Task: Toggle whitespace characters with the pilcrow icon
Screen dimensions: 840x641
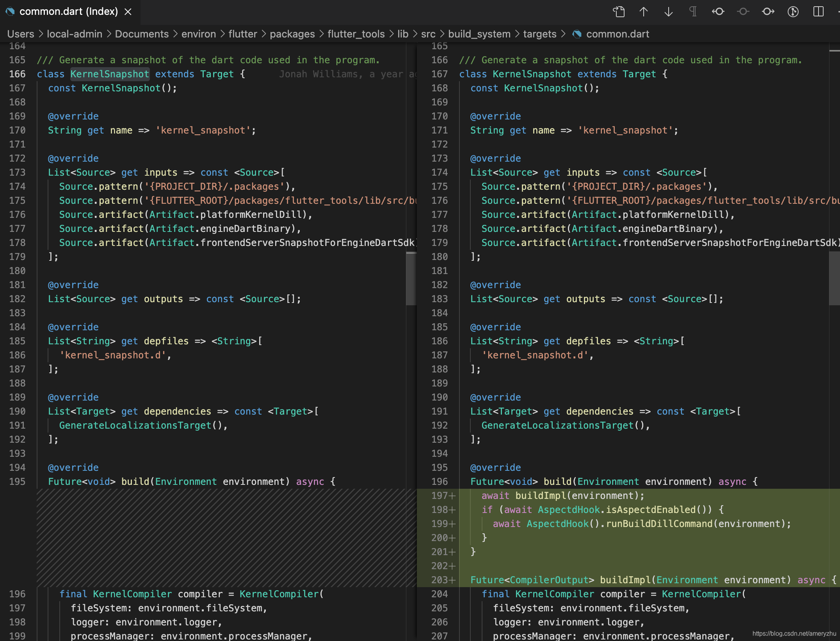Action: pos(693,12)
